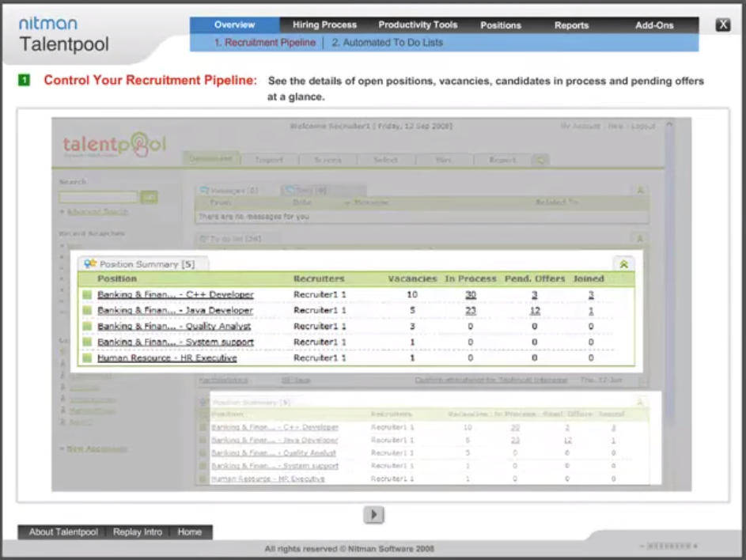Open Banking & Finan... Java Developer position

pos(175,310)
